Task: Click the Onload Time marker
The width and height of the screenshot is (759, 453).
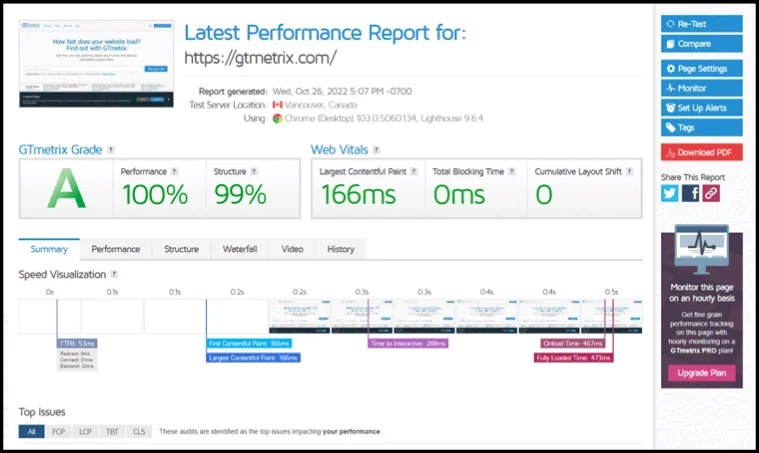Action: pos(573,343)
